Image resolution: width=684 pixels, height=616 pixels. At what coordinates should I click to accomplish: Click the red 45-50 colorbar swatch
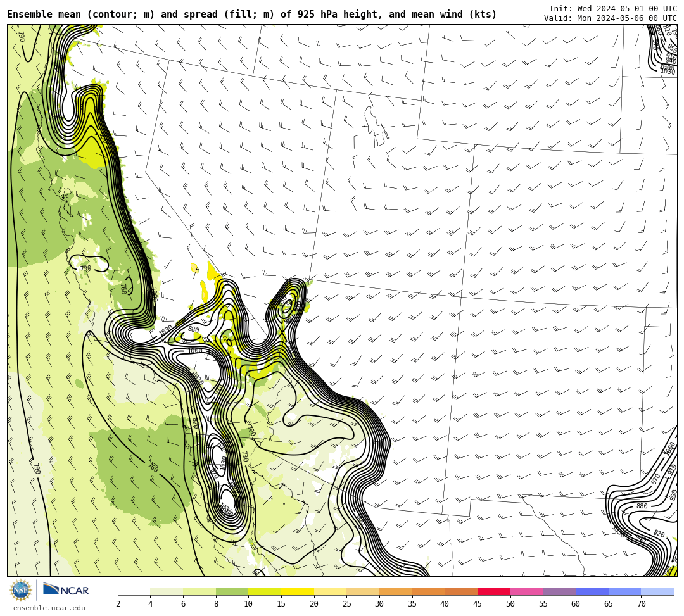(494, 591)
